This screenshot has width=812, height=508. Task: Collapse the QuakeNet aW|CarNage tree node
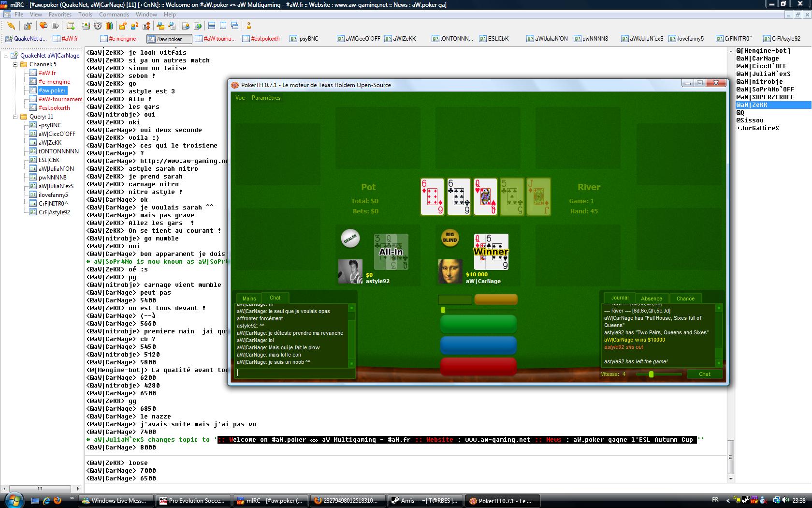pos(6,56)
